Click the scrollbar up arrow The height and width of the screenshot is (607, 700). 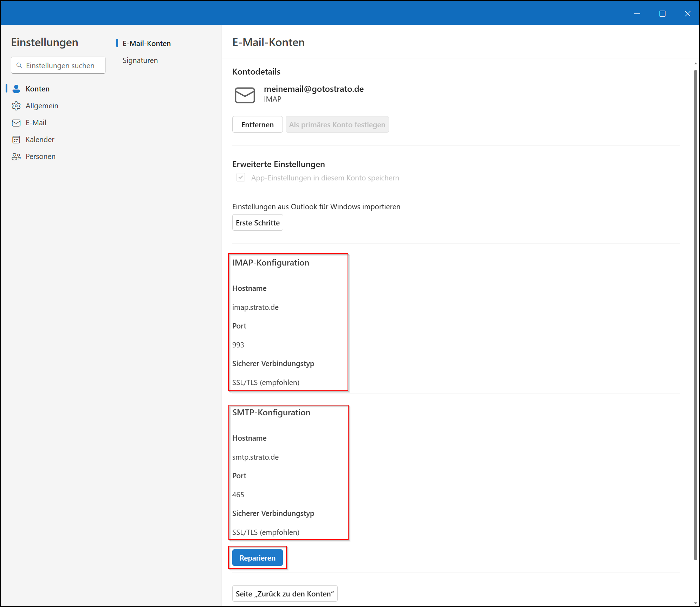click(696, 63)
